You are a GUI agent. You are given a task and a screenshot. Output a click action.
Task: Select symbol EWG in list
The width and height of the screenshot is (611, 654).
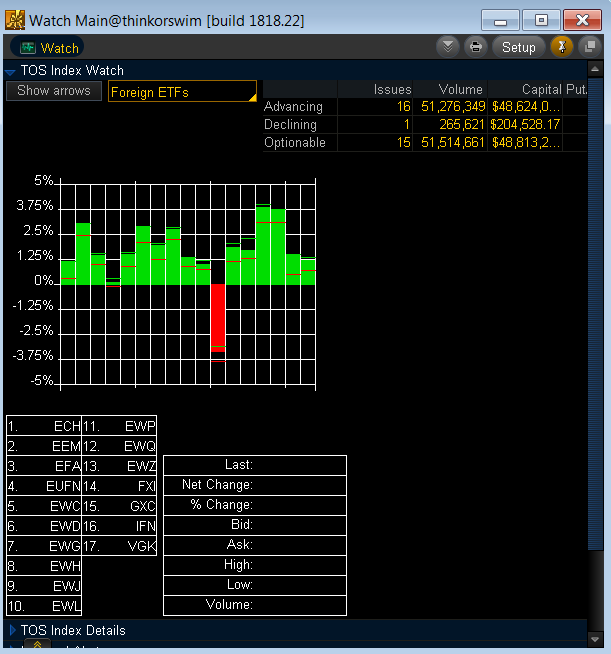click(x=44, y=546)
